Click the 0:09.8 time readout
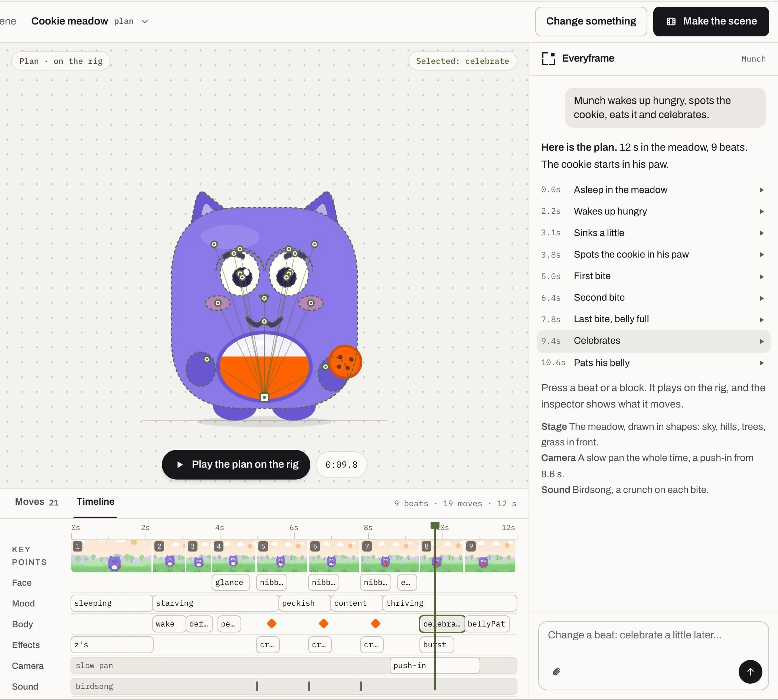 tap(341, 465)
